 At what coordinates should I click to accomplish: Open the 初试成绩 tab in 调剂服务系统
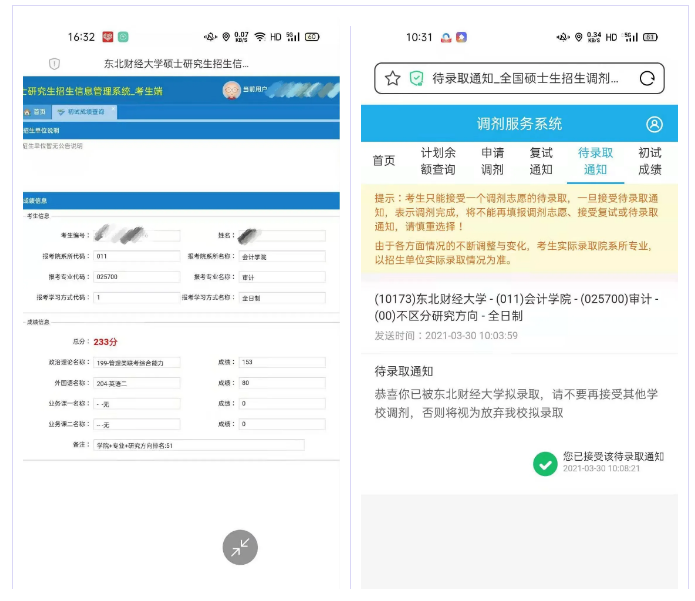tap(650, 161)
